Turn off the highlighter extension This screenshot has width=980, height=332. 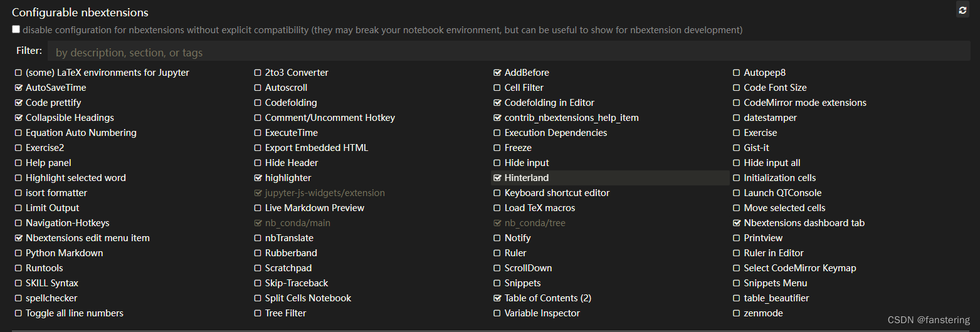point(258,178)
